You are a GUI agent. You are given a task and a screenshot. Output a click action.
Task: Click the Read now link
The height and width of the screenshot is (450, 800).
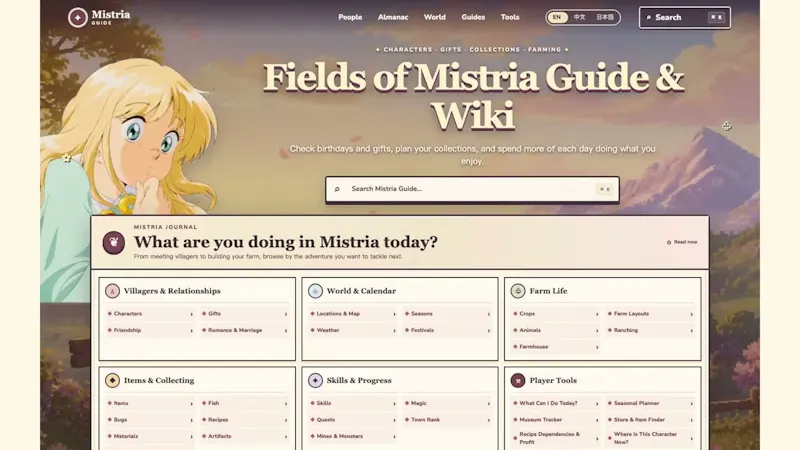(x=682, y=242)
